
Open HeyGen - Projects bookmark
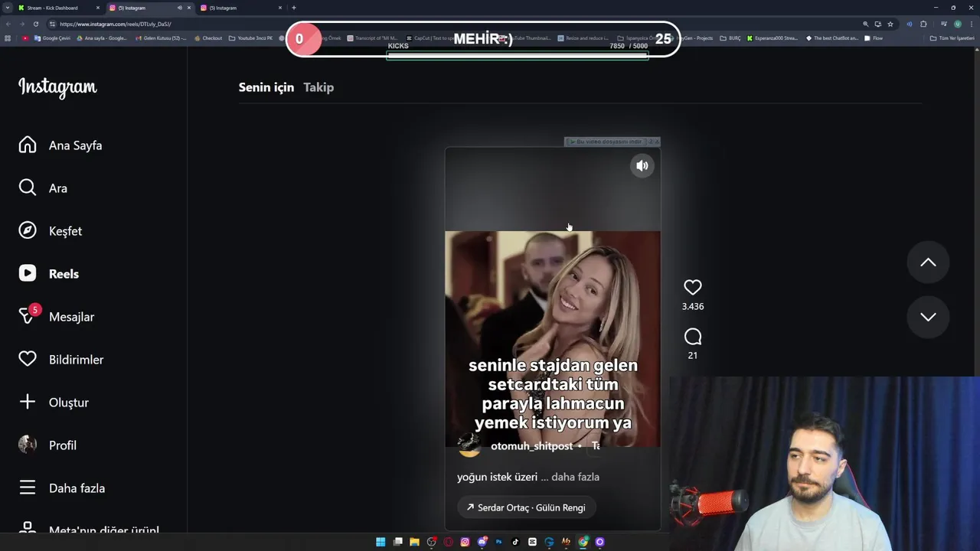[x=693, y=38]
